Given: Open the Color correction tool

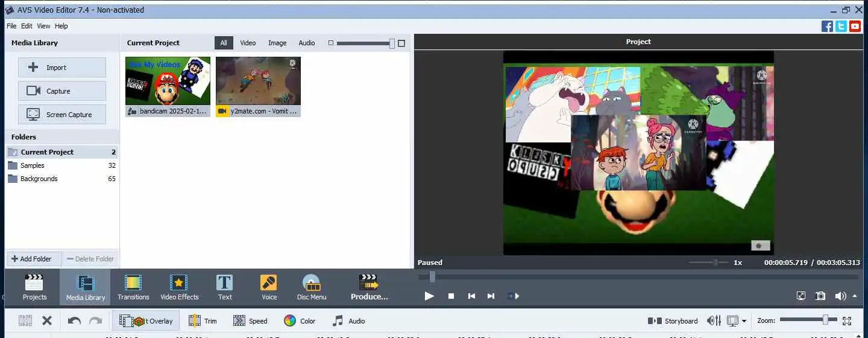Looking at the screenshot, I should tap(300, 321).
